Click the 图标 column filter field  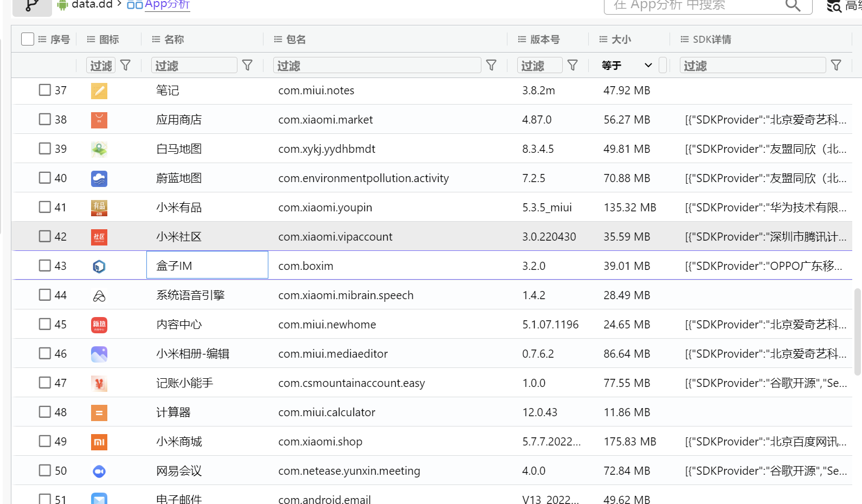(101, 65)
